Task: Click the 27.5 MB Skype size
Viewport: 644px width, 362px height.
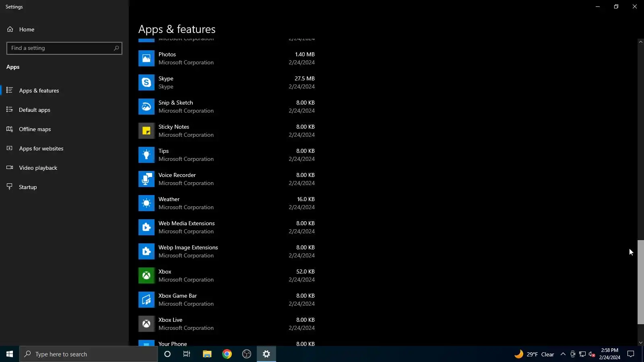Action: pos(305,78)
